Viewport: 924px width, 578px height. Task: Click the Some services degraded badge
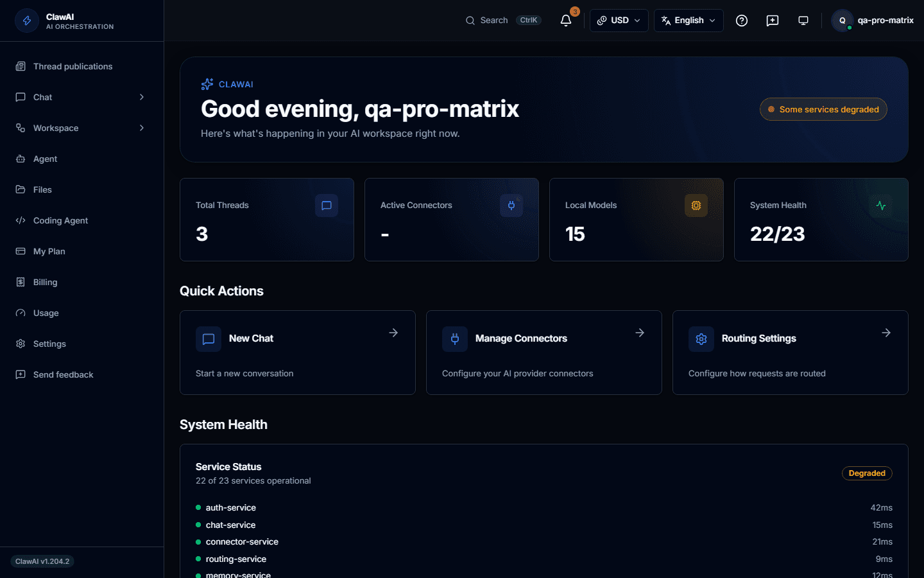pyautogui.click(x=823, y=109)
